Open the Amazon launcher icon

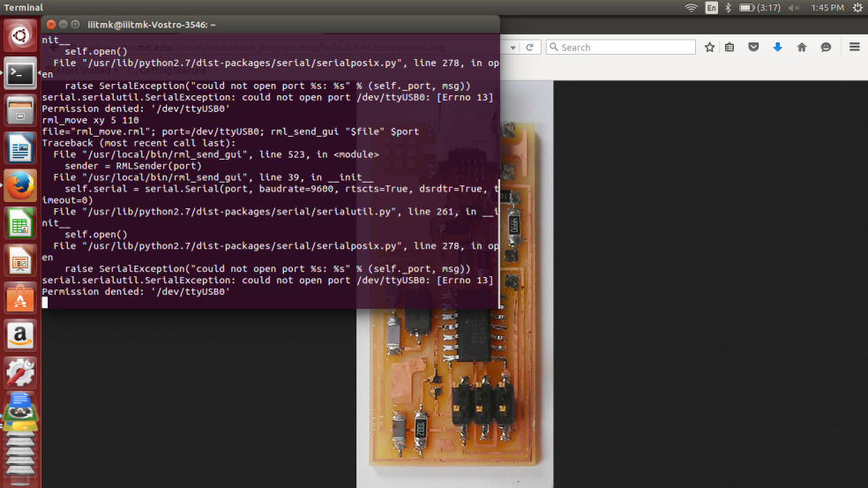click(20, 335)
